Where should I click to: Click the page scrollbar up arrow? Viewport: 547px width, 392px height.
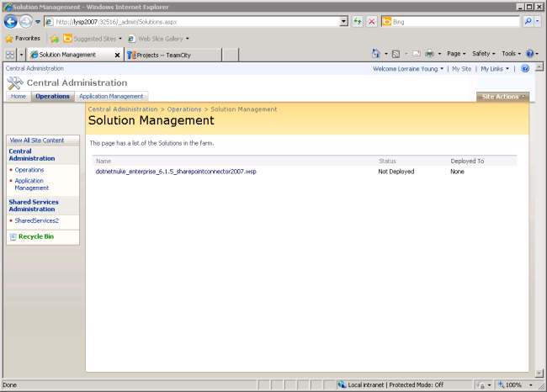point(539,66)
